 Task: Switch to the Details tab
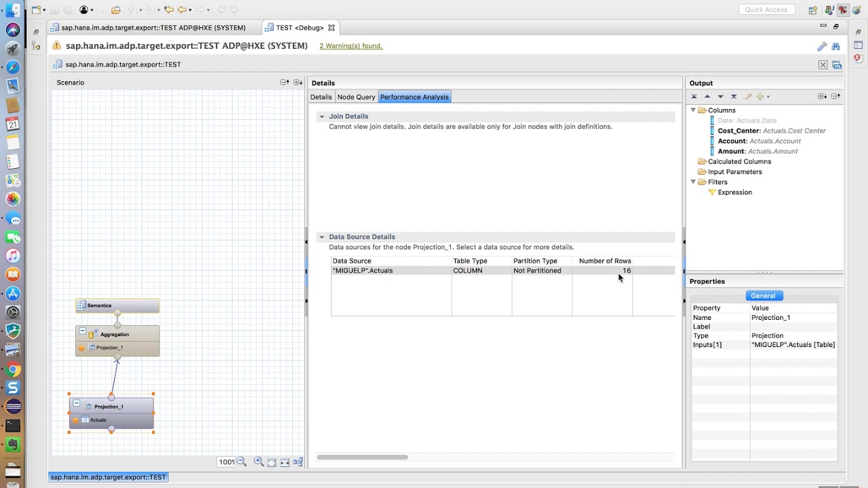(x=321, y=97)
